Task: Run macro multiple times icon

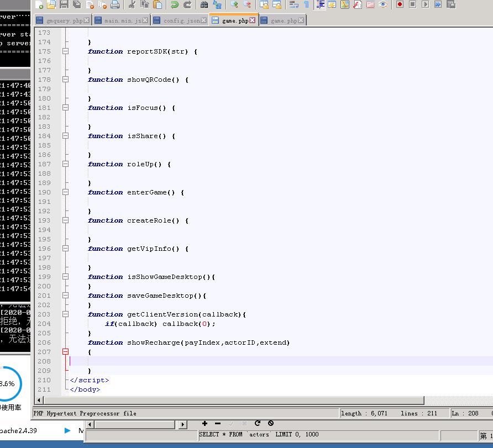Action: [x=438, y=4]
